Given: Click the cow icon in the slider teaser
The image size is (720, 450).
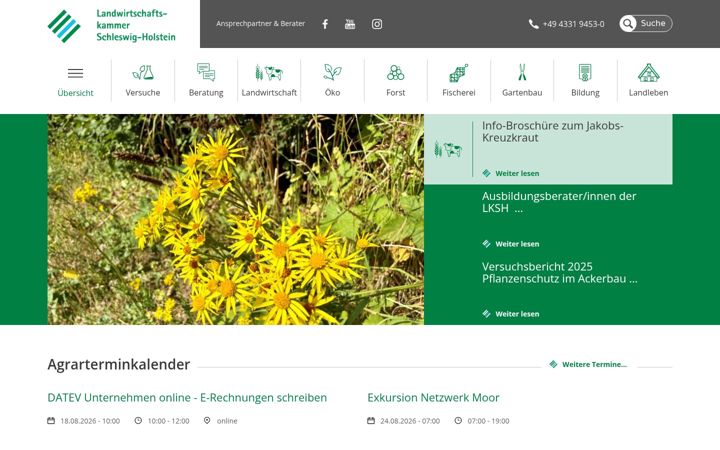Looking at the screenshot, I should point(448,149).
